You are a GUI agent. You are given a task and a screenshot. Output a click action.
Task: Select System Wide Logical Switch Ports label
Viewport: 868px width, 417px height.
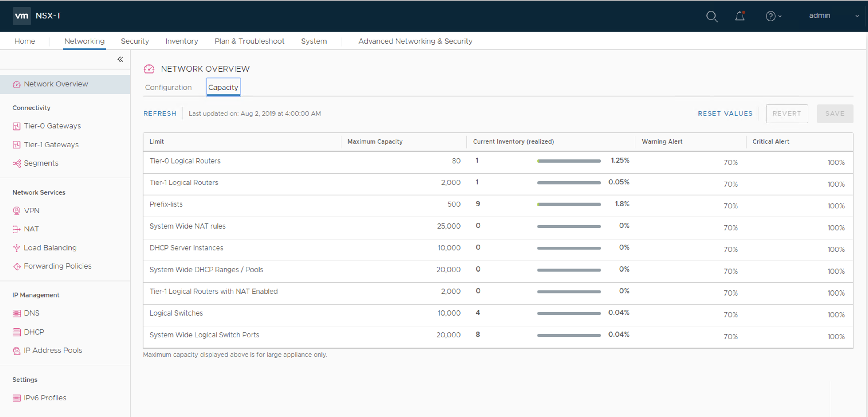tap(204, 335)
